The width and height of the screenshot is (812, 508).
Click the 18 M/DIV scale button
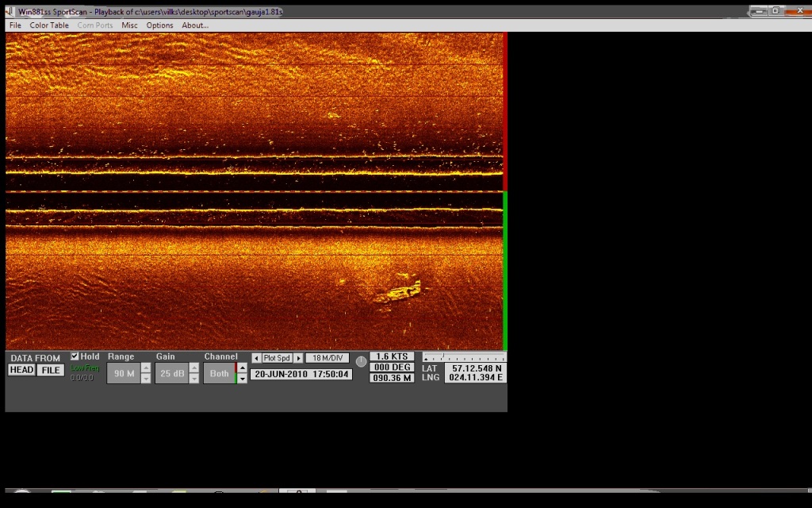point(327,358)
